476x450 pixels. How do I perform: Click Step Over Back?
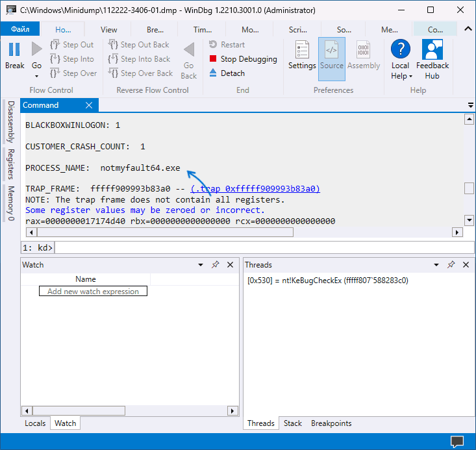(x=140, y=73)
